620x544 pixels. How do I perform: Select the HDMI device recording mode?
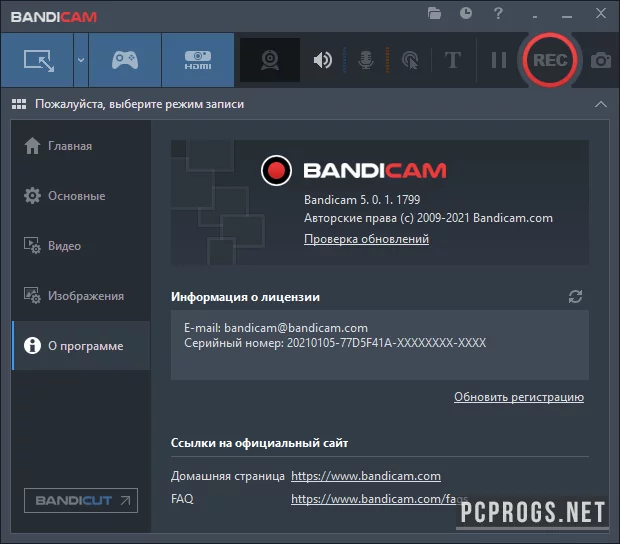[198, 60]
